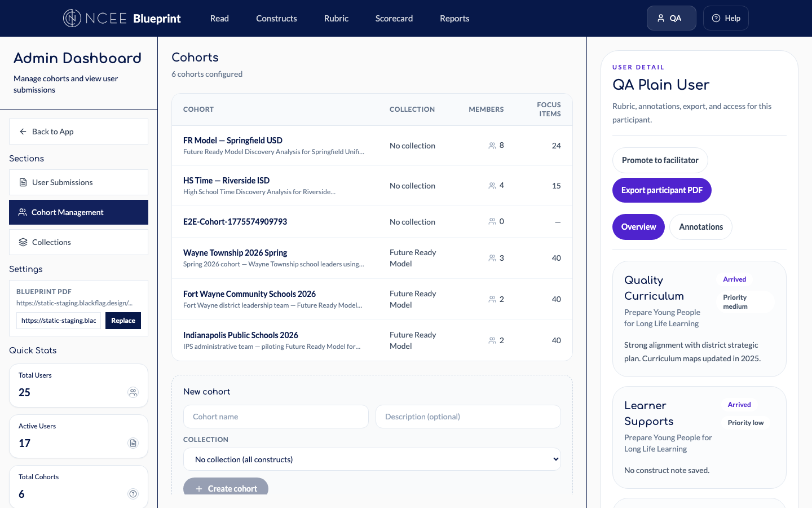The width and height of the screenshot is (812, 508).
Task: Open the Scorecard navigation item
Action: pos(394,18)
